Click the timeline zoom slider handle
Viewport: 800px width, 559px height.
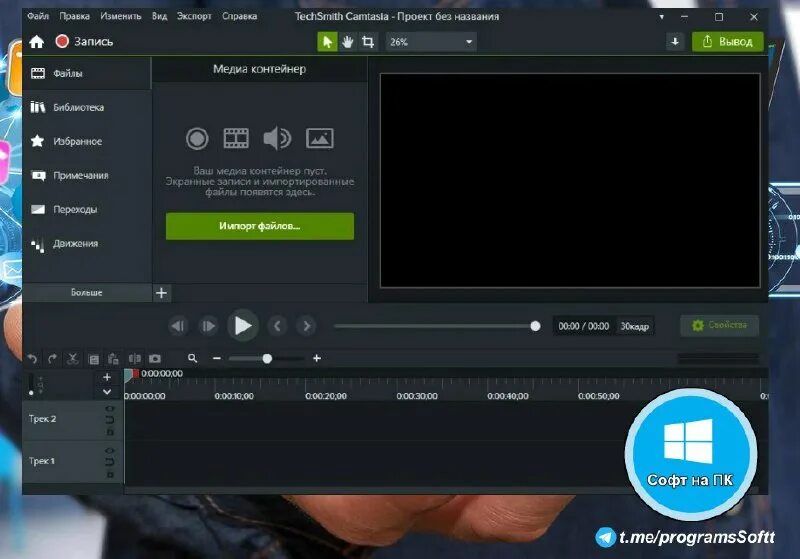click(267, 359)
